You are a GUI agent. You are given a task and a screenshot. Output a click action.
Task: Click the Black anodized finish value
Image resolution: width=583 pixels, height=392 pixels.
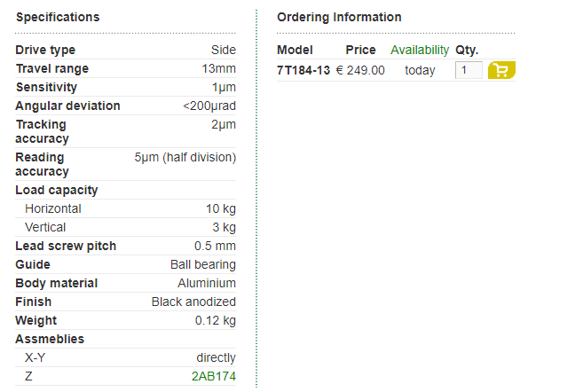tap(193, 302)
